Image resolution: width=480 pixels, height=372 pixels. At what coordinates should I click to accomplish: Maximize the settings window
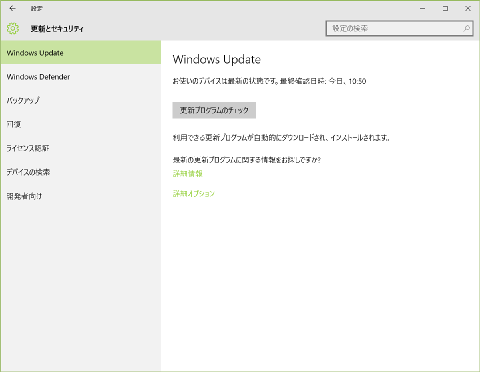pyautogui.click(x=445, y=9)
